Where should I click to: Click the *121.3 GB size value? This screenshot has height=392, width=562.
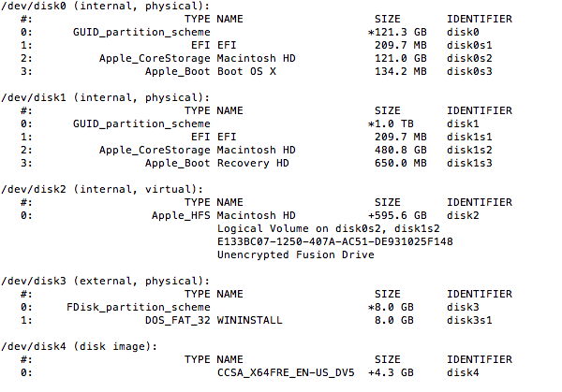tap(394, 32)
